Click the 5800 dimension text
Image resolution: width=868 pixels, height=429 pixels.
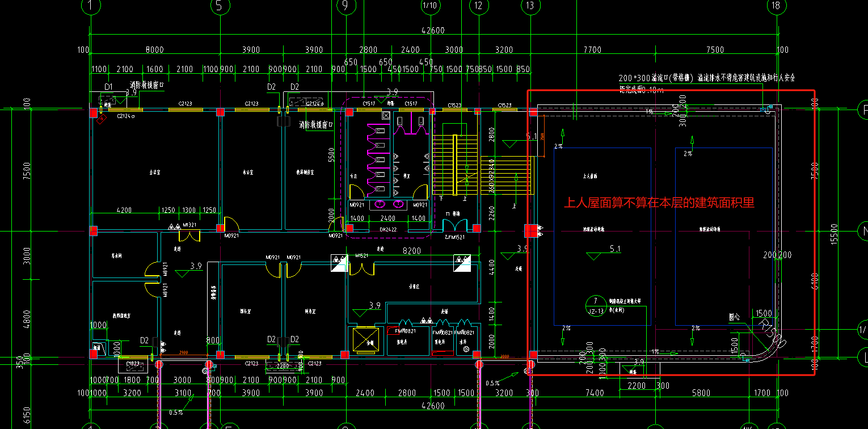[x=702, y=393]
